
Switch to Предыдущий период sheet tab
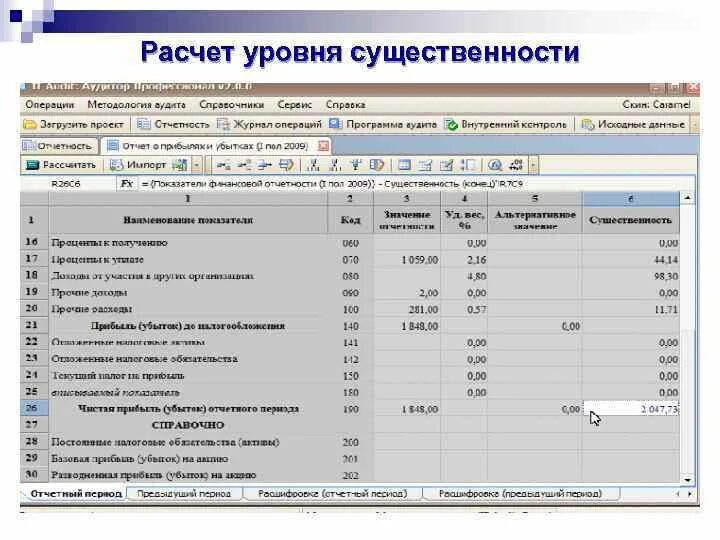(184, 494)
